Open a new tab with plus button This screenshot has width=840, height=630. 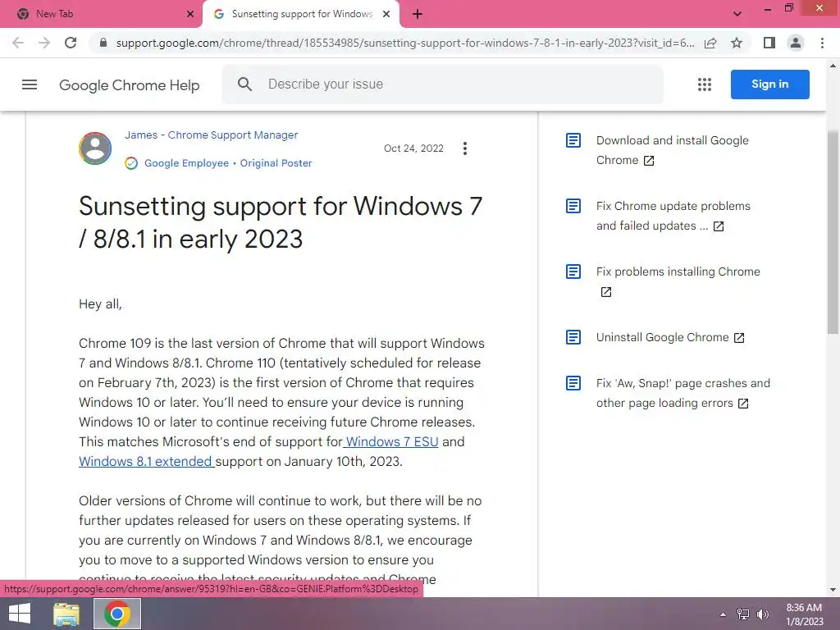coord(418,14)
